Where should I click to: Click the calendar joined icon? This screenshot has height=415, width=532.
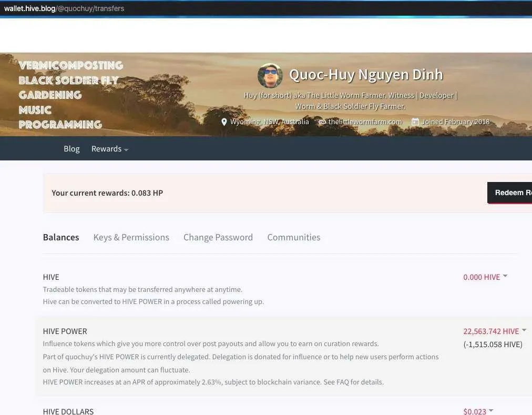415,122
